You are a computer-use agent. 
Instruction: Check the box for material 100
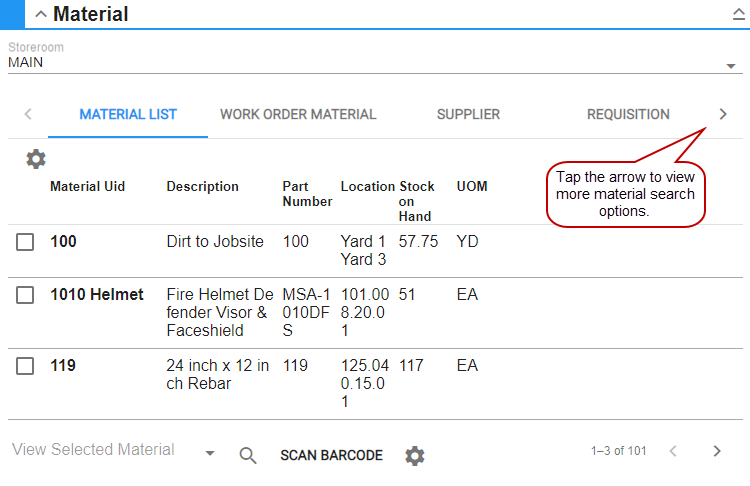coord(26,242)
